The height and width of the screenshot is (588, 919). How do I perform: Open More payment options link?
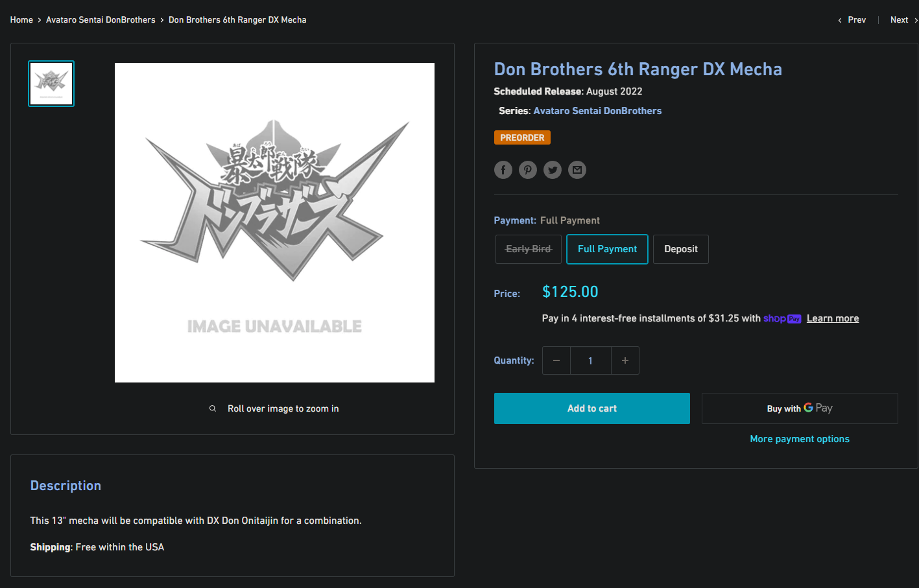click(800, 439)
